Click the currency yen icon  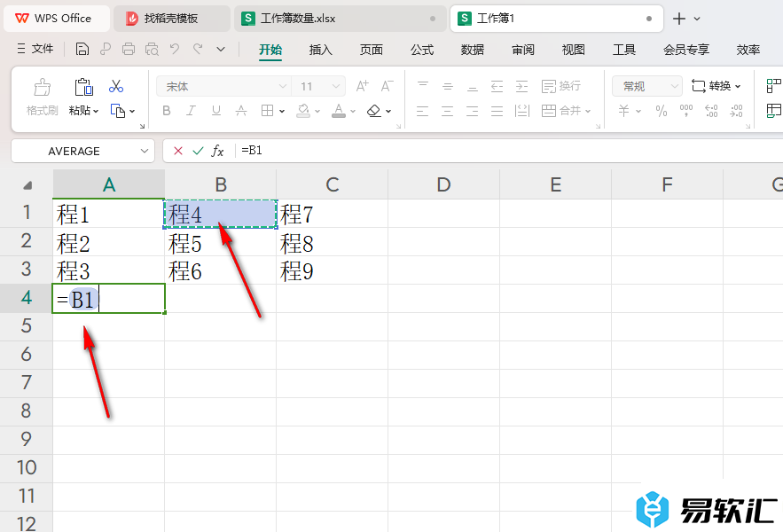623,111
